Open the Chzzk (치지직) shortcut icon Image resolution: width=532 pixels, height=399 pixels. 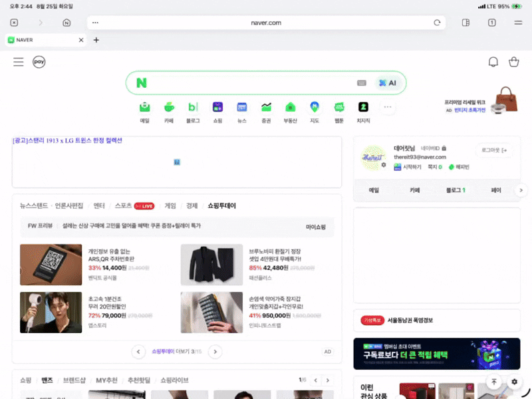(x=363, y=108)
